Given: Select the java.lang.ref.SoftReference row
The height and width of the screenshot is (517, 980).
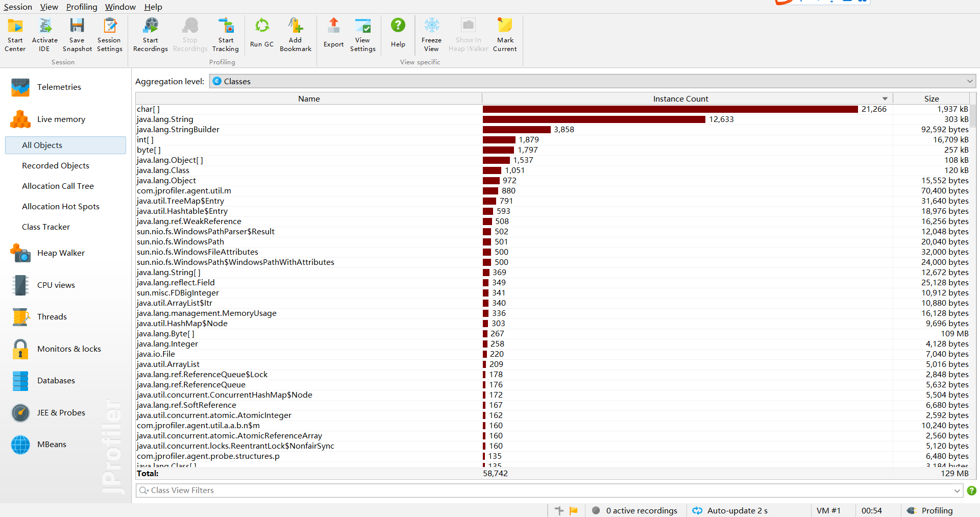Looking at the screenshot, I should click(552, 405).
